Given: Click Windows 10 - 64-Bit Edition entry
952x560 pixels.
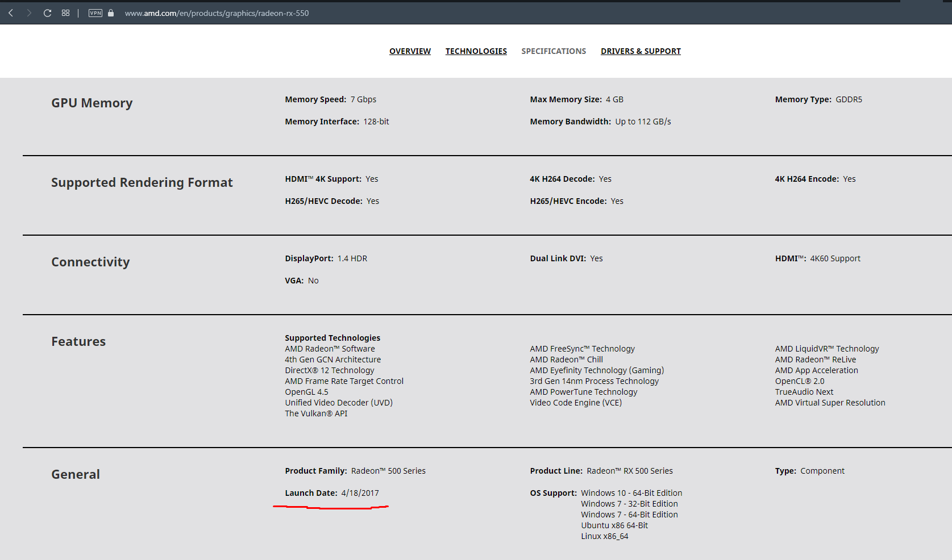Looking at the screenshot, I should [631, 493].
